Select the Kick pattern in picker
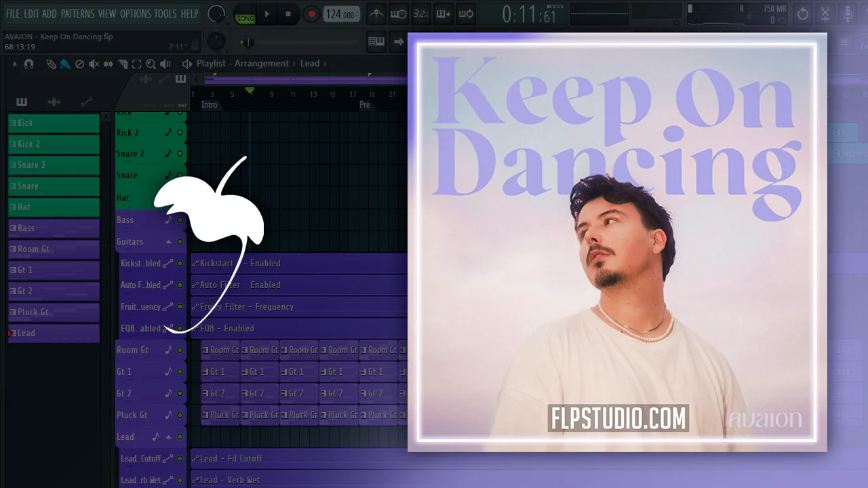 click(x=54, y=123)
